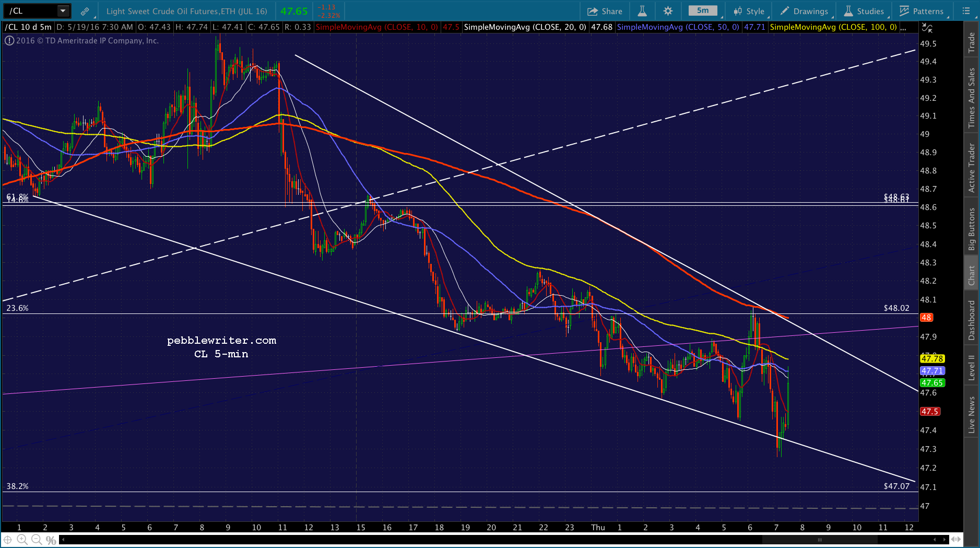Activate the crosshair pan tool icon
Screen dimensions: 980x548
[x=8, y=540]
